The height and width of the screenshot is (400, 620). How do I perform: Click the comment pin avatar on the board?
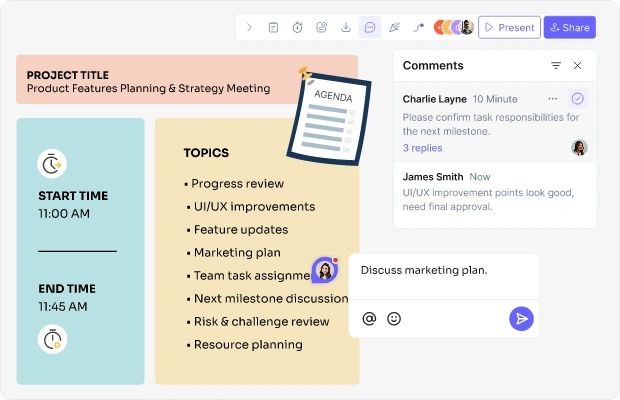pyautogui.click(x=325, y=270)
